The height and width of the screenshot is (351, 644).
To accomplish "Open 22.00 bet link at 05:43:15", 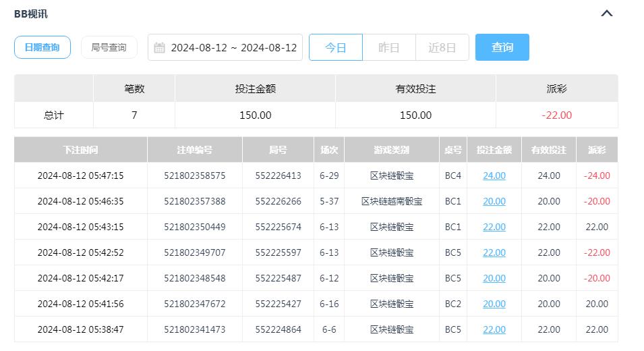I will click(x=494, y=227).
